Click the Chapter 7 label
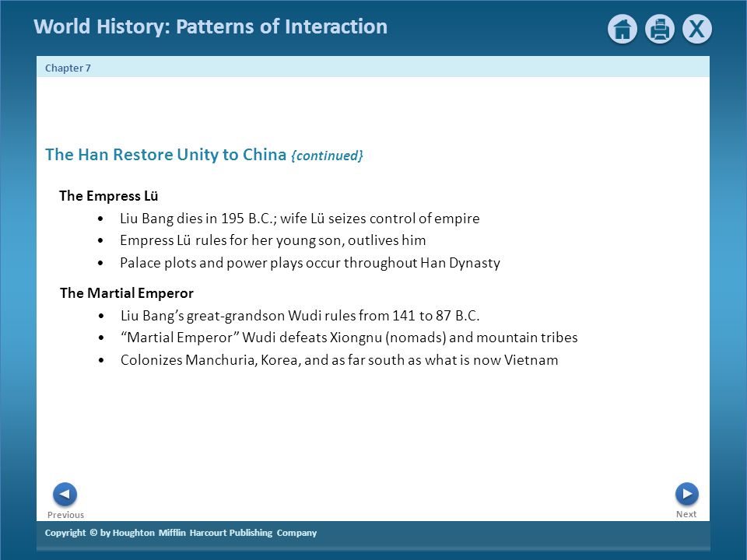 (68, 68)
